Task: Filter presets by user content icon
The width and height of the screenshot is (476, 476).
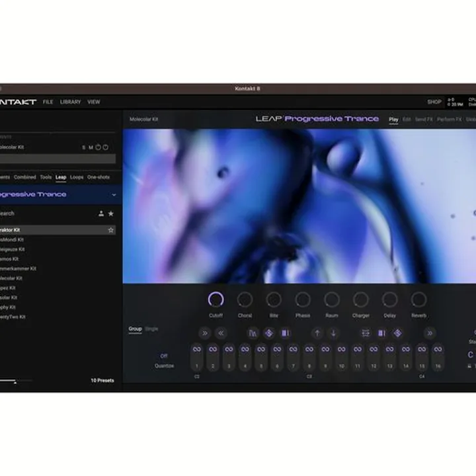Action: [101, 214]
